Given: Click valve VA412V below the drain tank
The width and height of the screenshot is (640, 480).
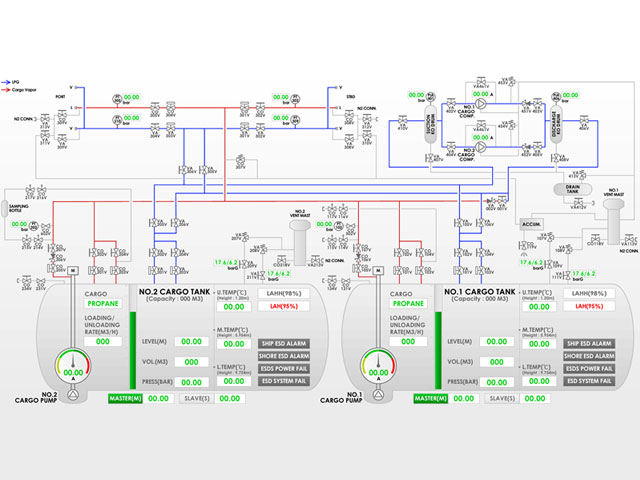Looking at the screenshot, I should pos(578,203).
